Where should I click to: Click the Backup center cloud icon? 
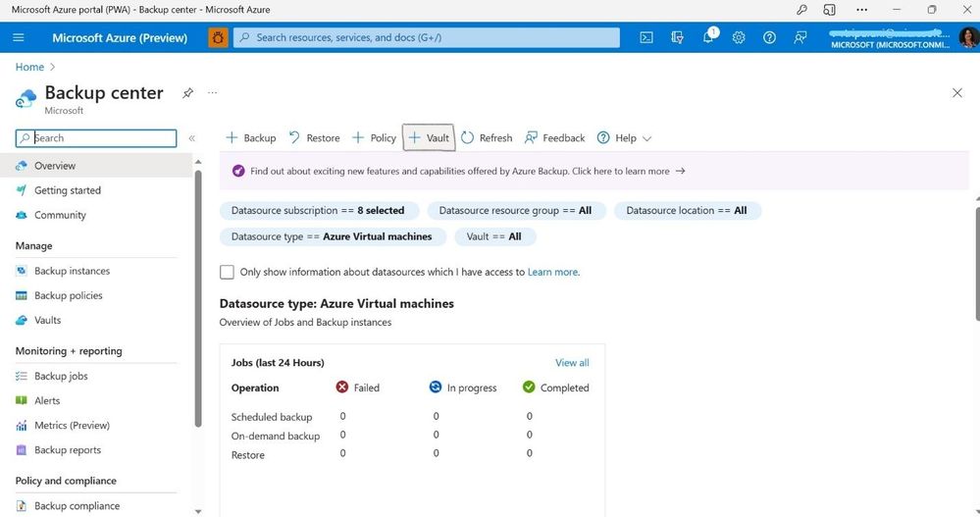point(26,98)
